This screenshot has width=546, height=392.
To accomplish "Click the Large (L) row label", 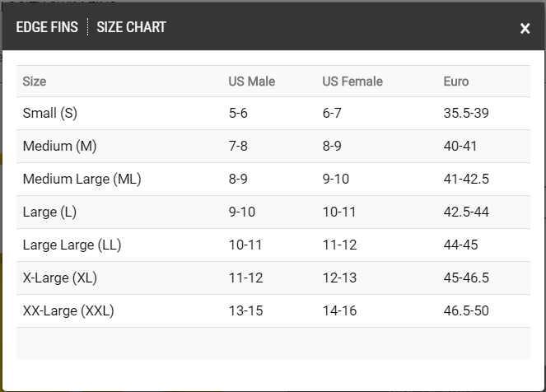I will [x=49, y=212].
